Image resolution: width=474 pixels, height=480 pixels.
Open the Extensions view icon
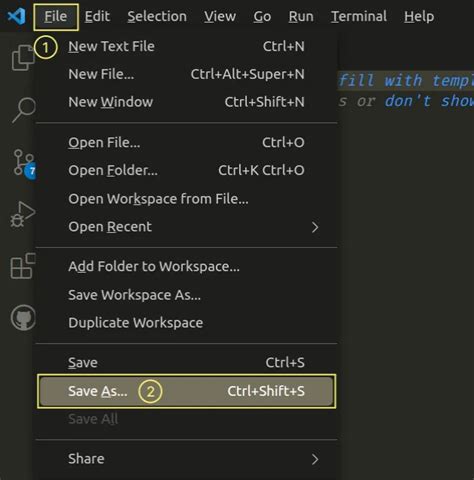[23, 266]
